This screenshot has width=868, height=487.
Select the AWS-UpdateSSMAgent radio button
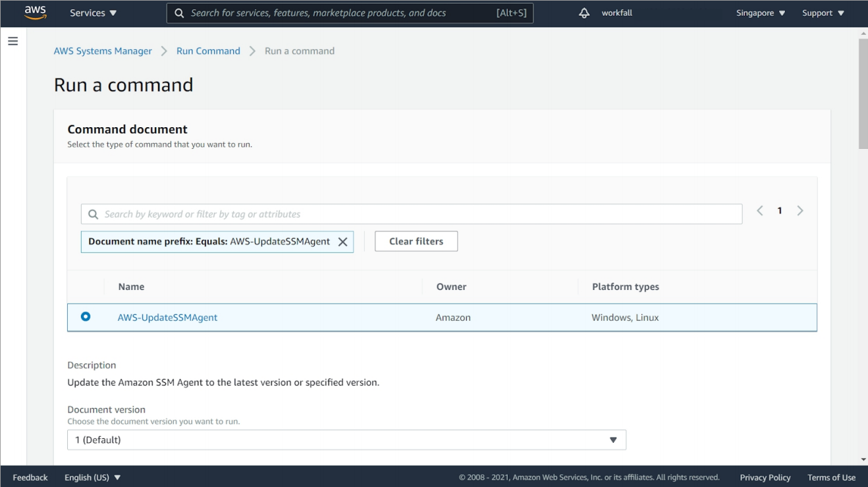86,317
